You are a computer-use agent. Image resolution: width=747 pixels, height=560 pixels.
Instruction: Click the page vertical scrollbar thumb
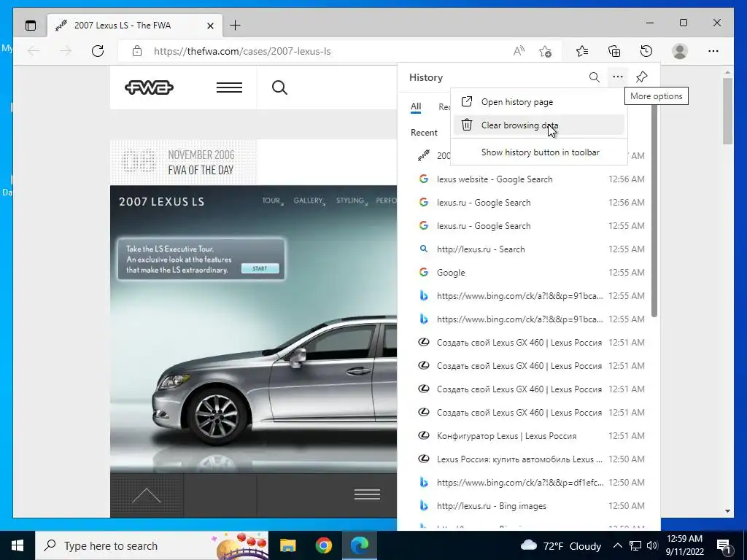[727, 111]
